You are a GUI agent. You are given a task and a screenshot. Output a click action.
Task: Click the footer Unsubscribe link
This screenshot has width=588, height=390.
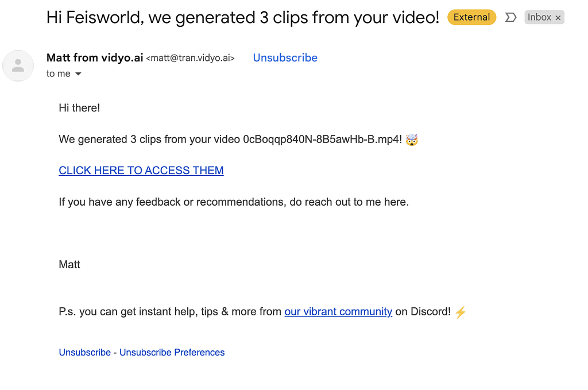85,353
